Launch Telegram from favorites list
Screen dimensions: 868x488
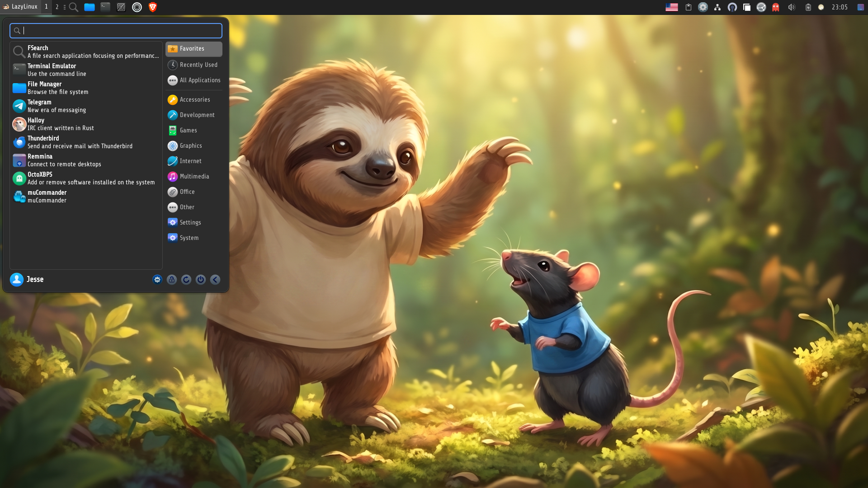(86, 106)
